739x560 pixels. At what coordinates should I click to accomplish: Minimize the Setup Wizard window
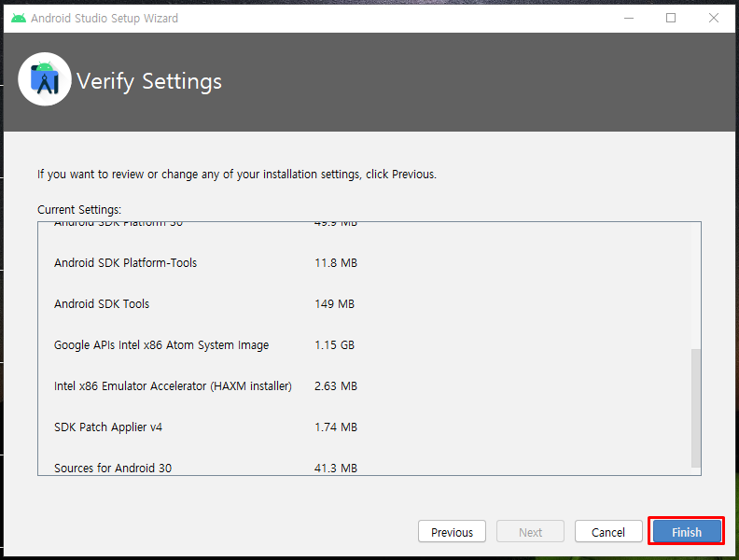pyautogui.click(x=628, y=18)
